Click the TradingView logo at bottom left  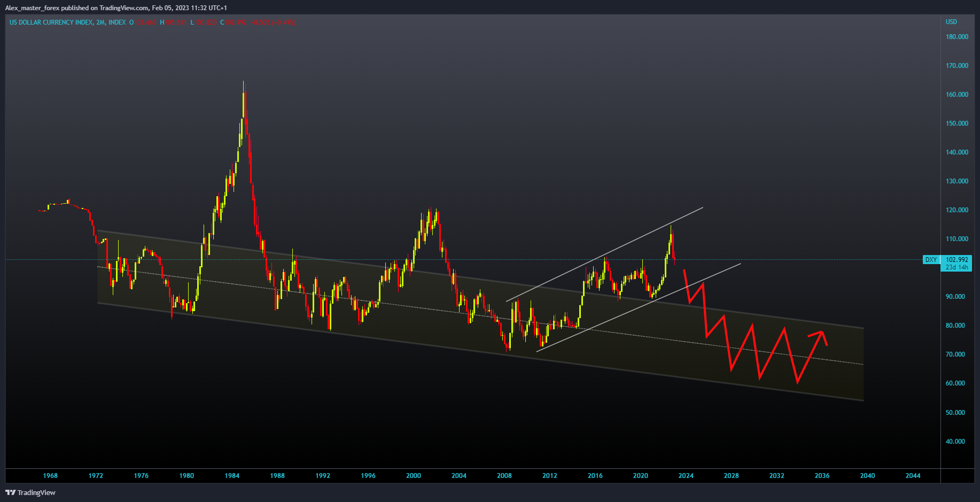(30, 492)
